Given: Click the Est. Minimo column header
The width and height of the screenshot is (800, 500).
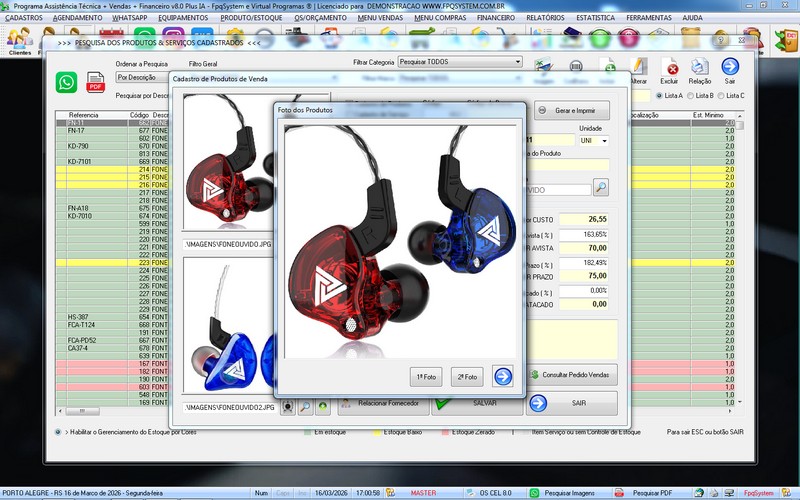Looking at the screenshot, I should [x=708, y=115].
